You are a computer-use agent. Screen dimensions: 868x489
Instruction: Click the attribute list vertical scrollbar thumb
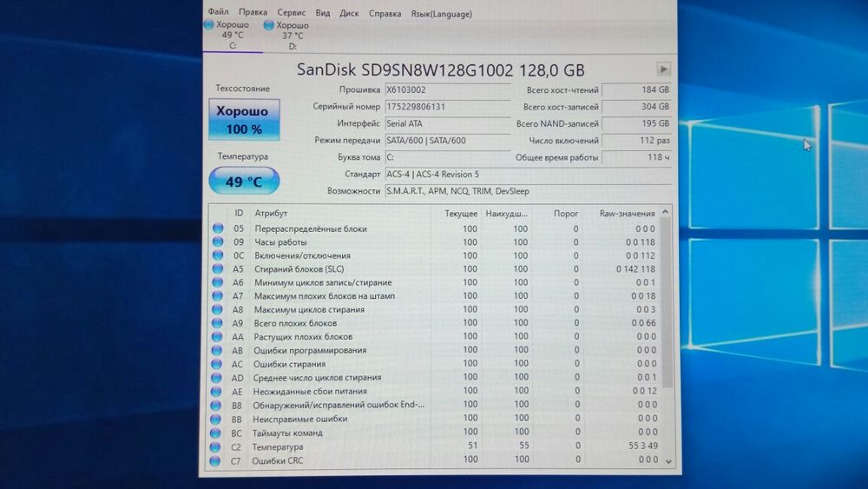tap(667, 301)
